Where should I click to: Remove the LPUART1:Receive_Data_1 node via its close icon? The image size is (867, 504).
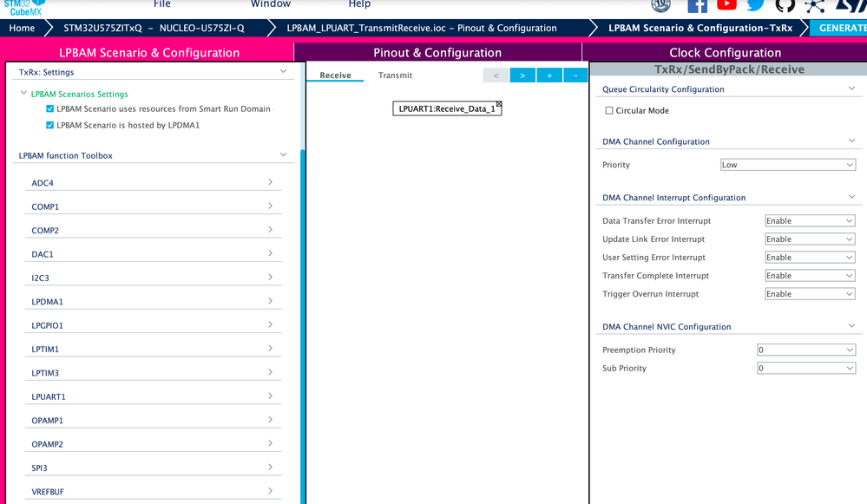[499, 104]
